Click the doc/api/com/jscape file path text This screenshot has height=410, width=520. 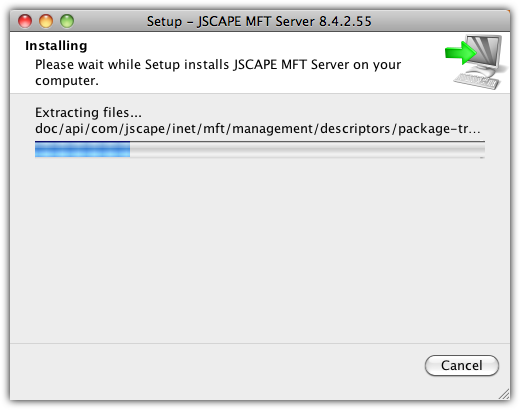click(x=258, y=129)
